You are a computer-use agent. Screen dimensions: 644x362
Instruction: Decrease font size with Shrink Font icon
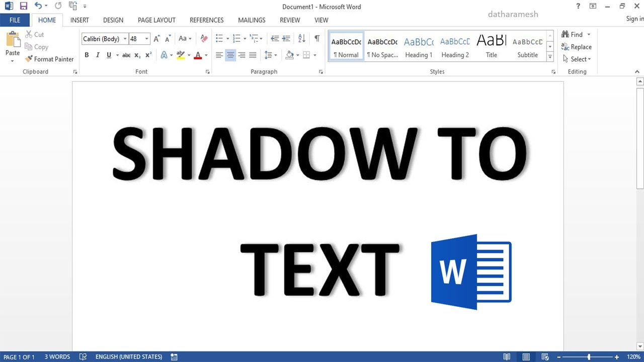[x=169, y=39]
